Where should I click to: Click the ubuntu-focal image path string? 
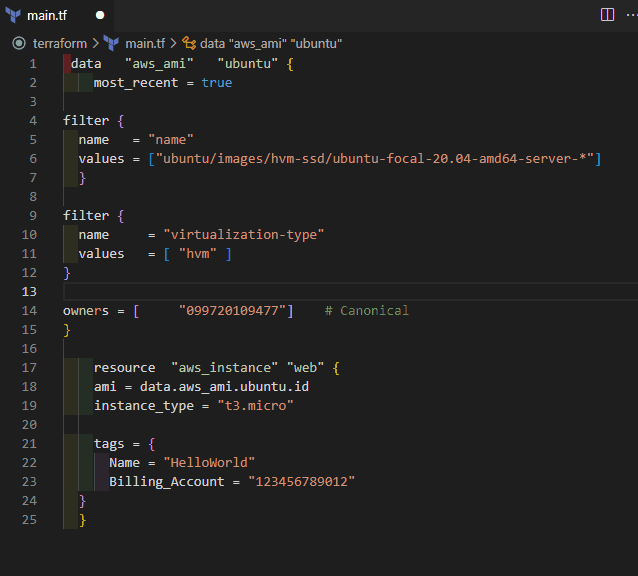point(374,159)
